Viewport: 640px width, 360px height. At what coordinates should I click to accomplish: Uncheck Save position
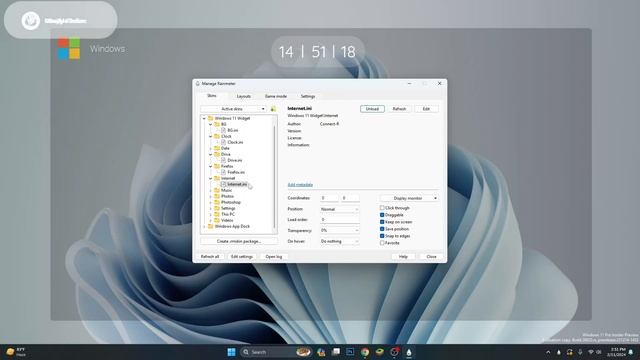click(x=382, y=229)
